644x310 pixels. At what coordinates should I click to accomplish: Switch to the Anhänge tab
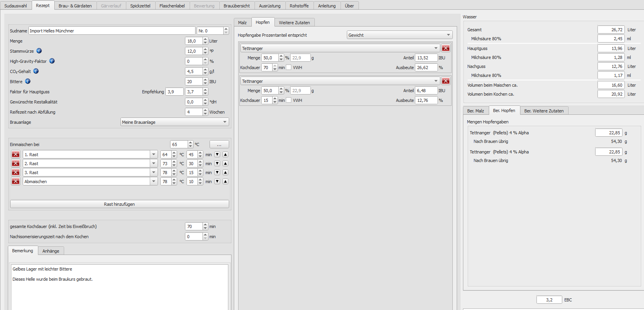[51, 251]
